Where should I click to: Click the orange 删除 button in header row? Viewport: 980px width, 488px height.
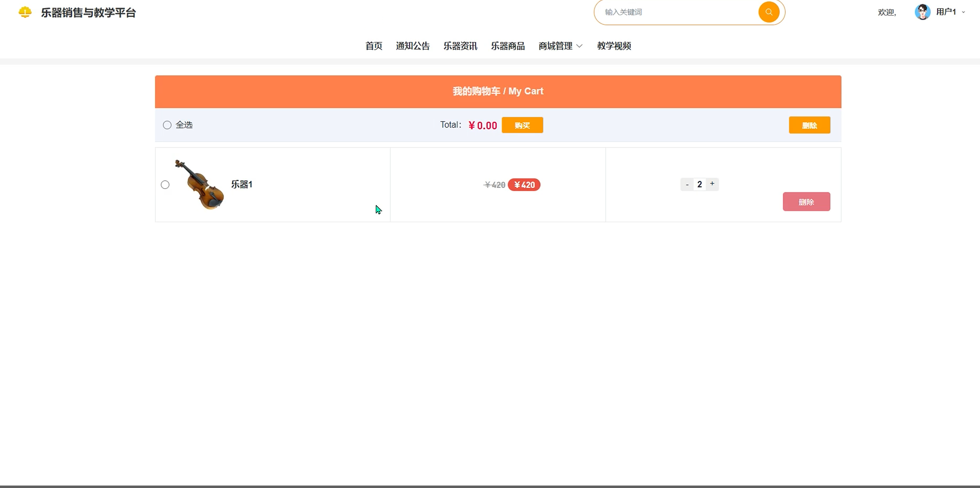(x=809, y=125)
